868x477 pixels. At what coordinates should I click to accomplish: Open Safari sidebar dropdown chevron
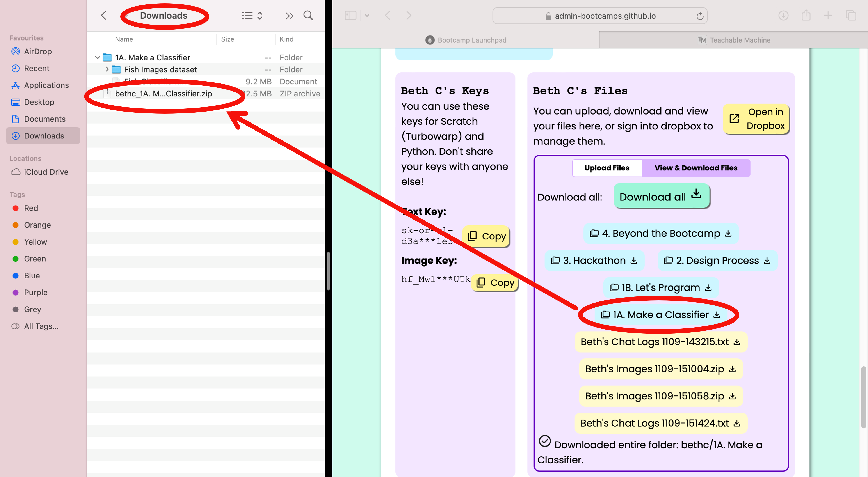367,16
